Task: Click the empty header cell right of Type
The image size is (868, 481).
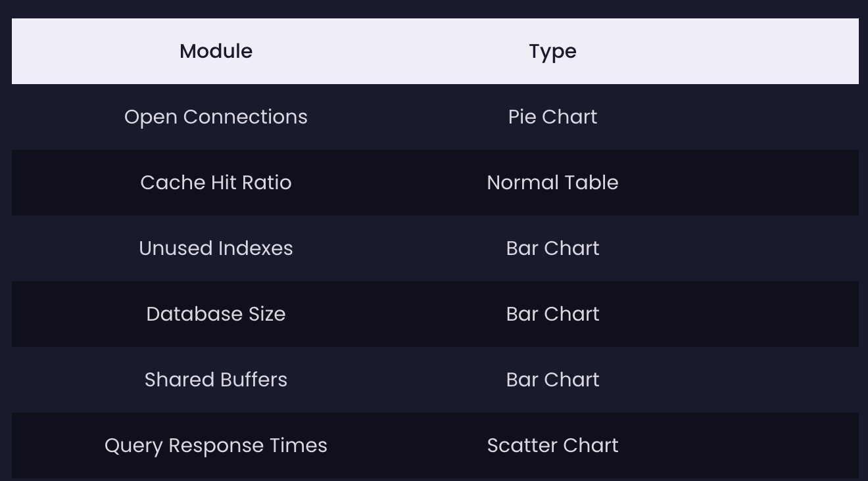Action: [x=772, y=51]
